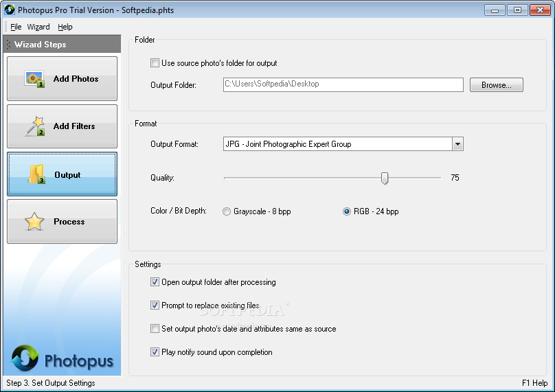Click the Output step label
Image resolution: width=555 pixels, height=392 pixels.
pyautogui.click(x=67, y=175)
